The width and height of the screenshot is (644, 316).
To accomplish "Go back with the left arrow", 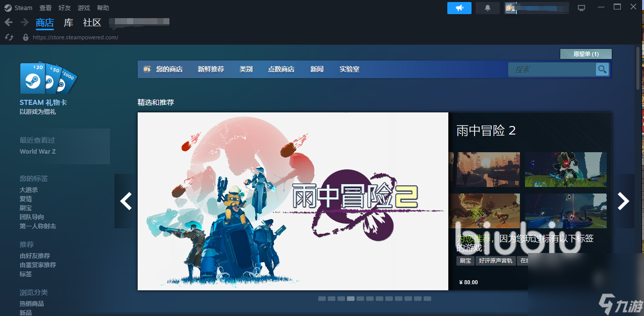I will pyautogui.click(x=9, y=22).
